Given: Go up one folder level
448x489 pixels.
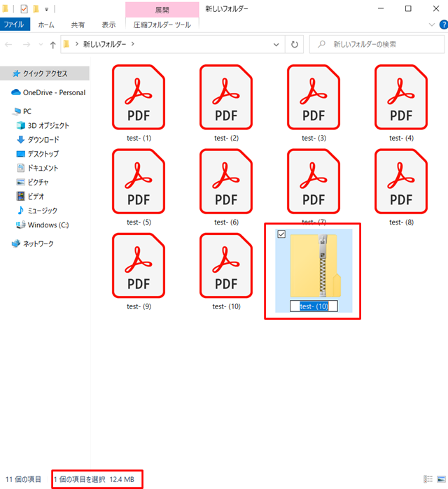Looking at the screenshot, I should [x=52, y=45].
